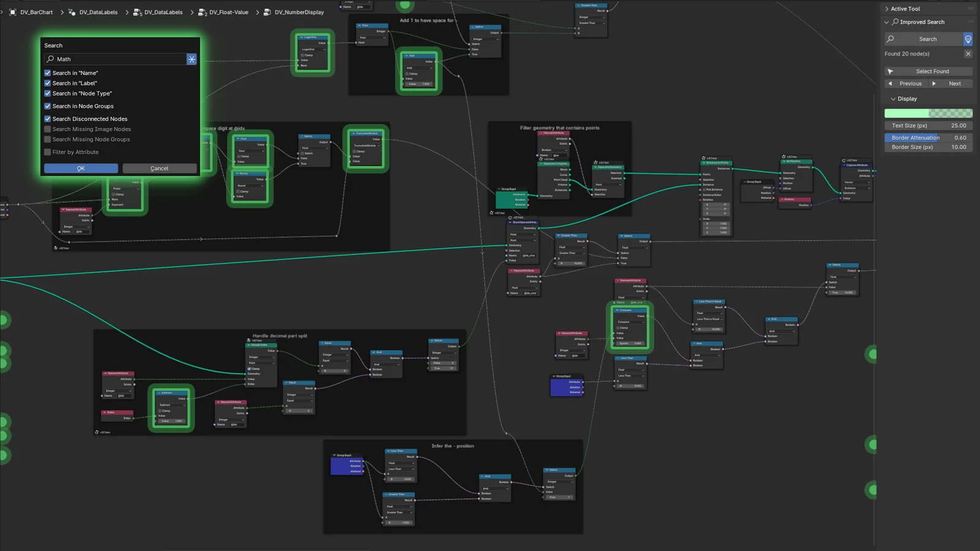The width and height of the screenshot is (980, 551).
Task: Click the lightbulb icon next to the Search field
Action: (968, 39)
